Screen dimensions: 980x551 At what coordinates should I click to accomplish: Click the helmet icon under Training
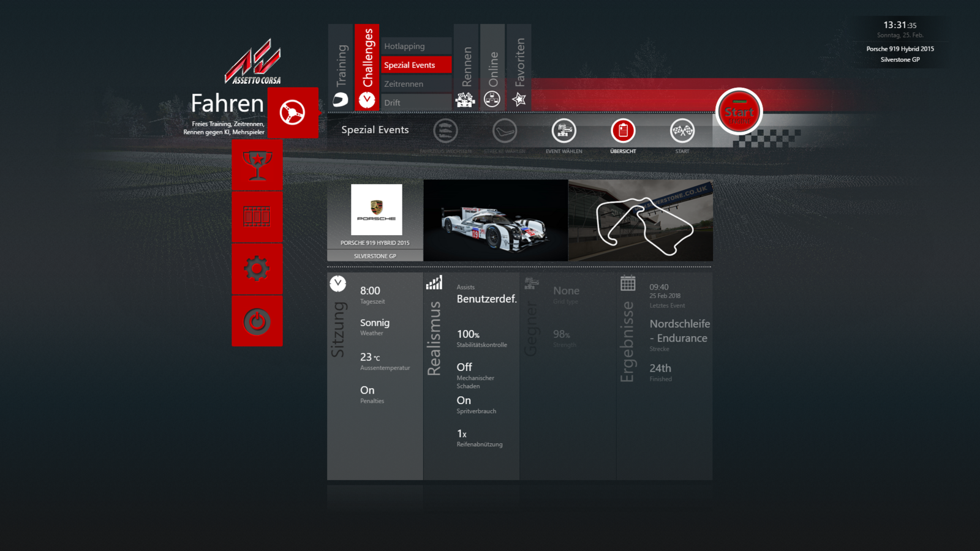[341, 100]
